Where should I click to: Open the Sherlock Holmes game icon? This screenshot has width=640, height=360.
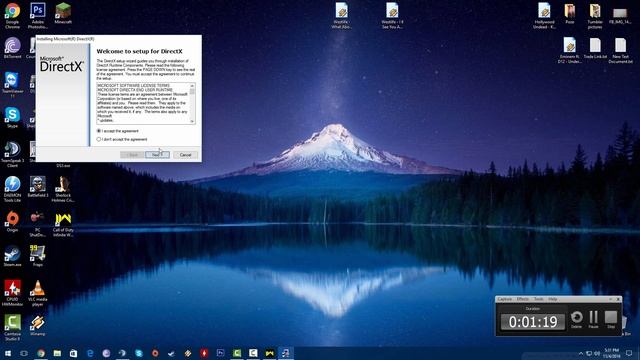[x=63, y=189]
